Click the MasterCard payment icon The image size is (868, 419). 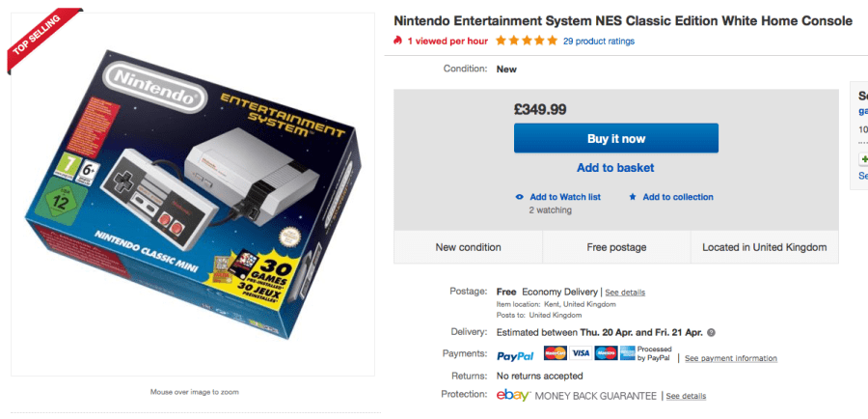click(555, 353)
